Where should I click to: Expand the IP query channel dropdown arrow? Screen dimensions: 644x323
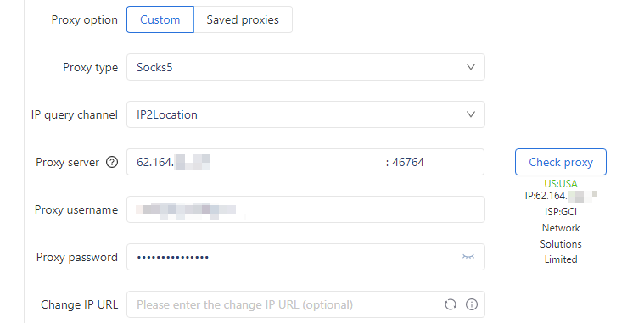click(x=471, y=114)
